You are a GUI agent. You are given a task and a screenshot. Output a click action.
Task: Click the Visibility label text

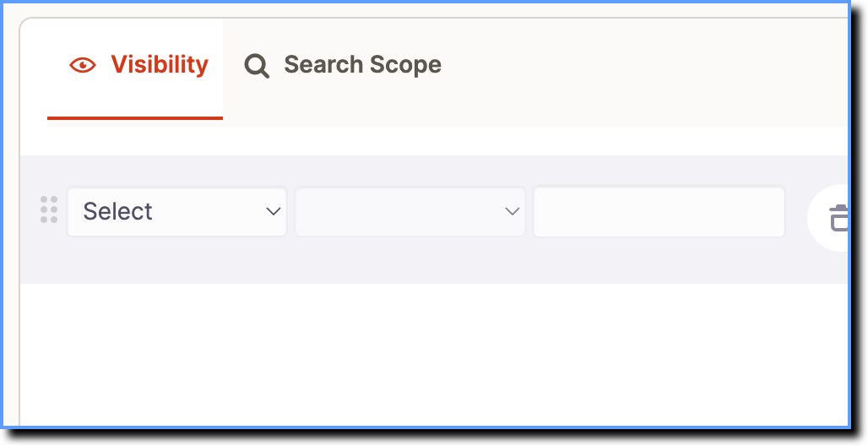click(x=160, y=65)
